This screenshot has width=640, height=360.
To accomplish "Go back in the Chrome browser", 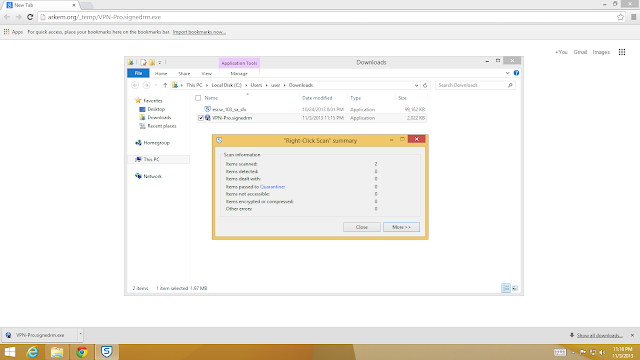I will [x=7, y=17].
